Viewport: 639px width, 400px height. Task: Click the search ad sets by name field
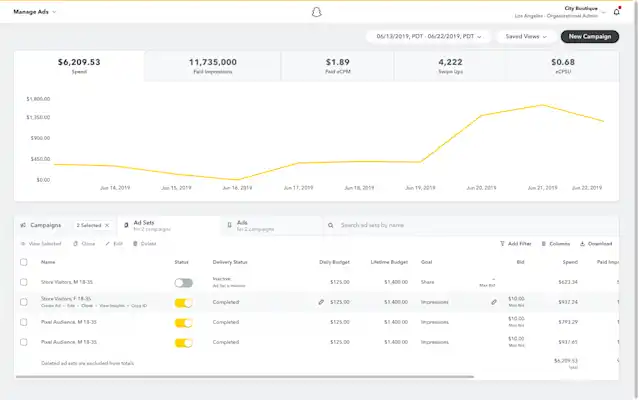pyautogui.click(x=473, y=225)
